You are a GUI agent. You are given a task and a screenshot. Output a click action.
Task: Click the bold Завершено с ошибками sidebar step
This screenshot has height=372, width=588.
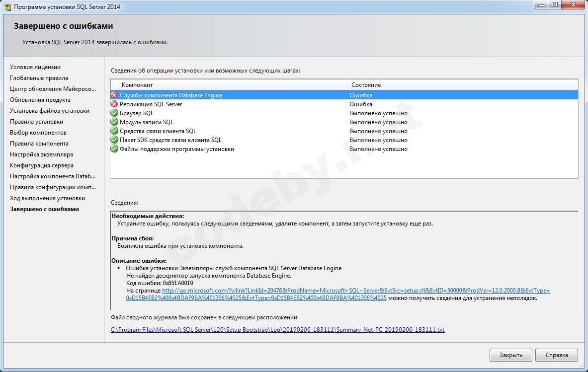click(x=44, y=209)
